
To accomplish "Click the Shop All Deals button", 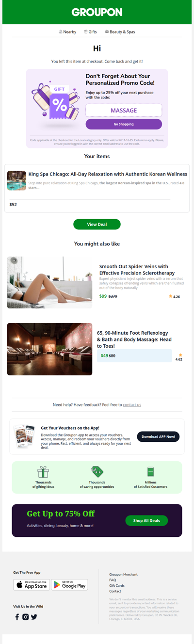I will pos(146,520).
